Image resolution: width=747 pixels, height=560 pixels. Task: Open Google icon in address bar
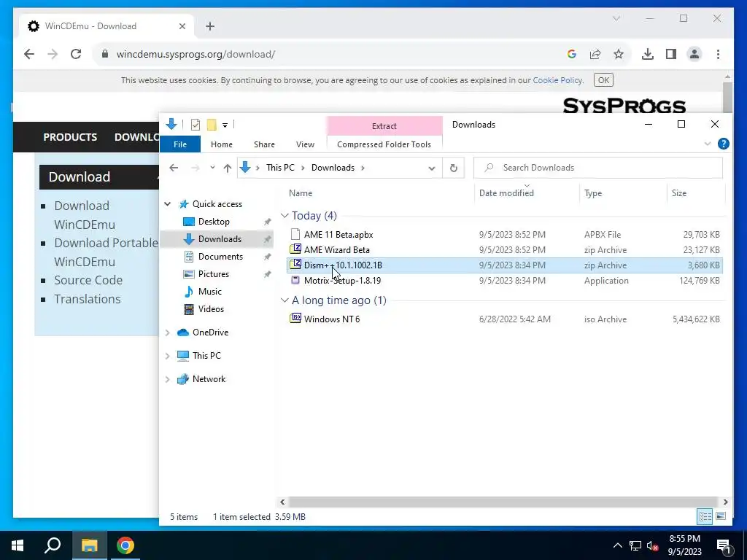pos(572,54)
